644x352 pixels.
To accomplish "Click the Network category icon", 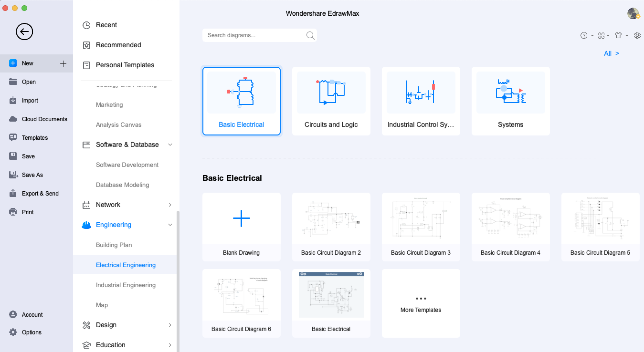I will [86, 205].
